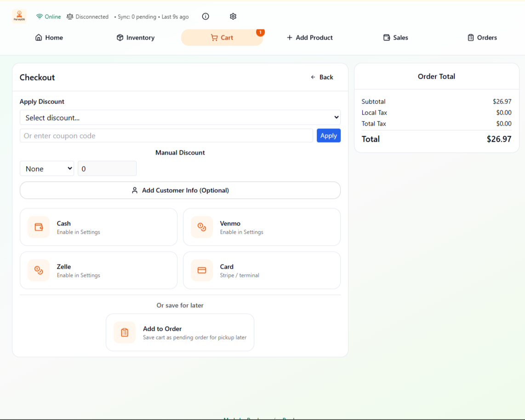Switch to the Inventory tab
525x420 pixels.
(136, 38)
